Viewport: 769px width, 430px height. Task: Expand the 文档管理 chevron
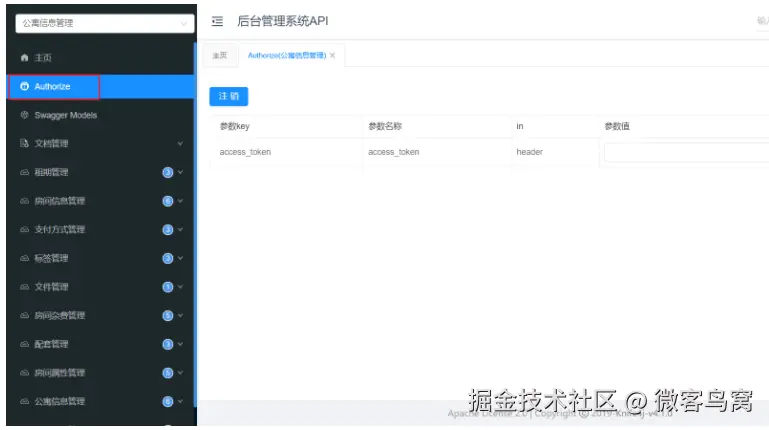[x=180, y=144]
